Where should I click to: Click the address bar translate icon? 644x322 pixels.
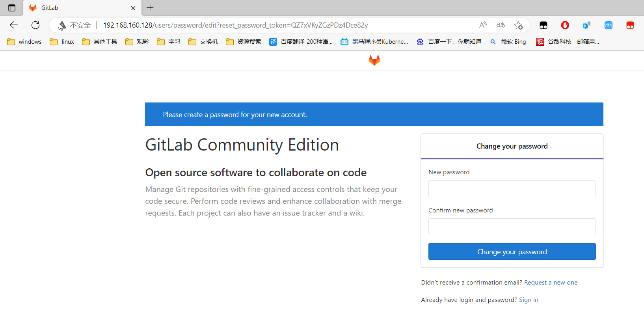pyautogui.click(x=501, y=25)
